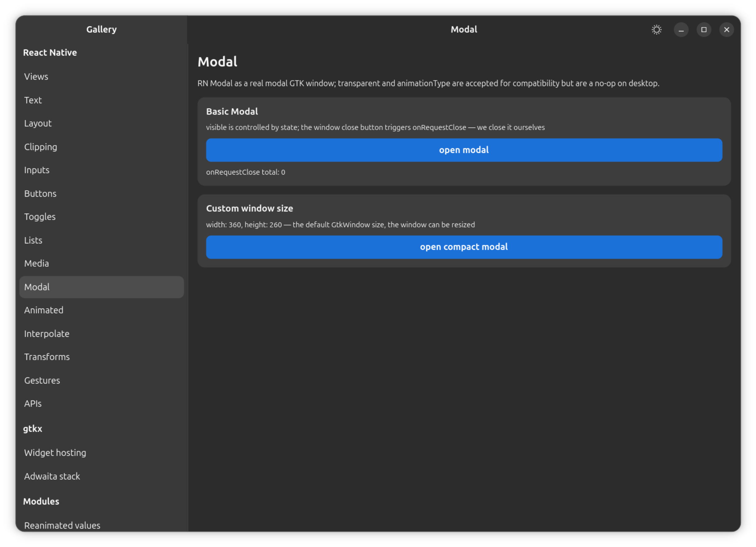Screen dimensions: 756x547
Task: Show the Lists page
Action: [x=102, y=240]
